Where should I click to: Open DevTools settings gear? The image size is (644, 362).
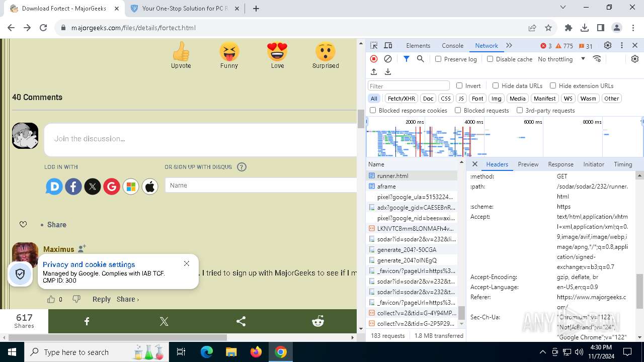(x=608, y=45)
